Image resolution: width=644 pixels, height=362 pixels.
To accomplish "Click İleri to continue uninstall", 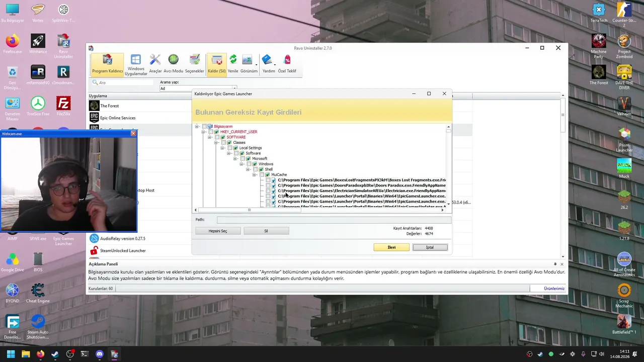I will (x=391, y=247).
